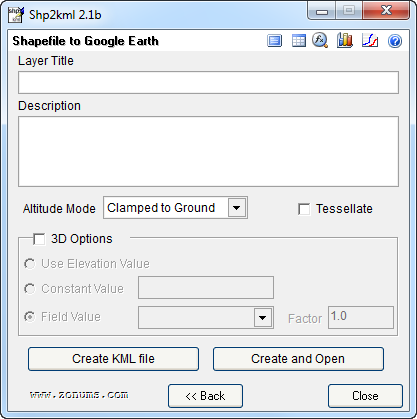Enable the 3D Options checkbox
Viewport: 417px width, 419px height.
(x=39, y=239)
